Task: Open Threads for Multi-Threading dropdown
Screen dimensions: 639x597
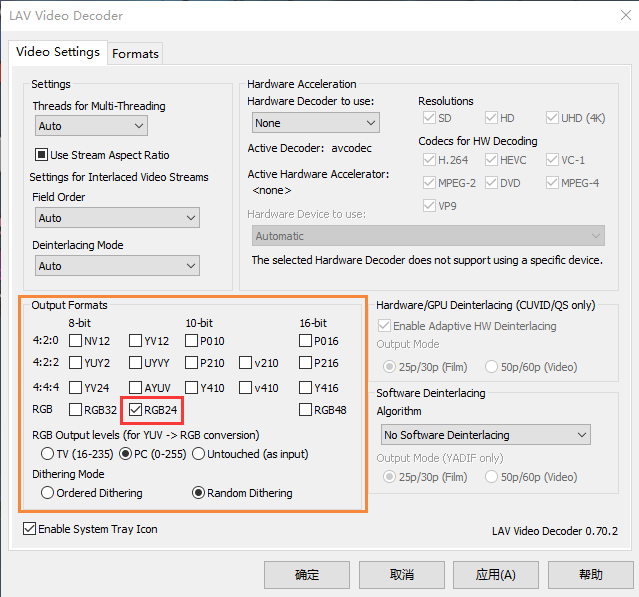Action: tap(92, 126)
